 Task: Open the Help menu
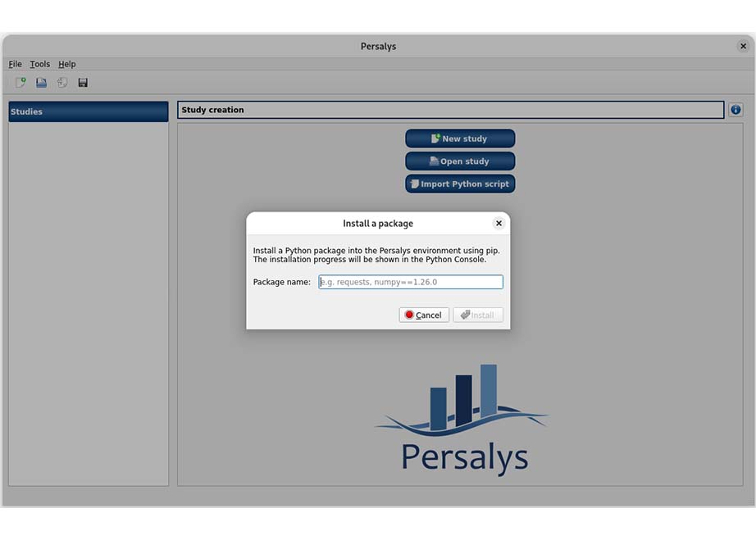coord(66,64)
